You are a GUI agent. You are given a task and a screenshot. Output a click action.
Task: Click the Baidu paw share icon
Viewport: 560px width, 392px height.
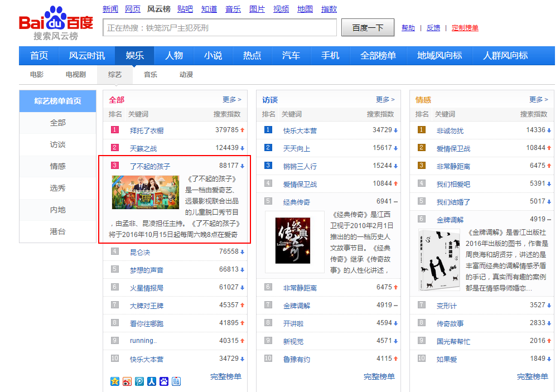pos(164,381)
